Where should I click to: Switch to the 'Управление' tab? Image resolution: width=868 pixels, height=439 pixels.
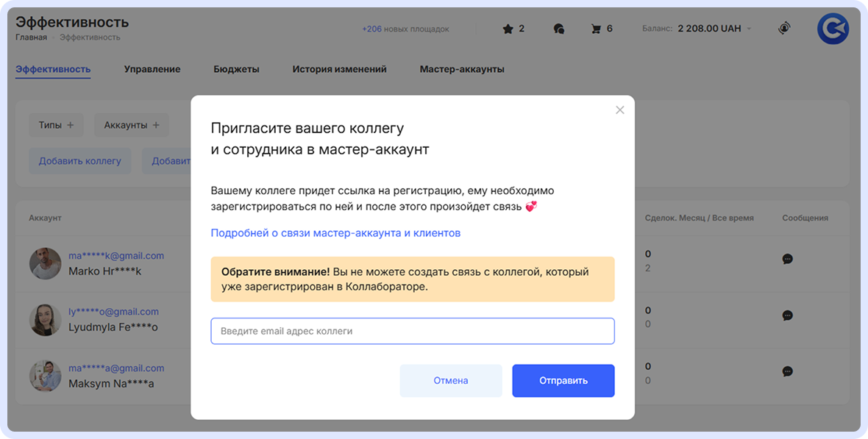[x=152, y=69]
